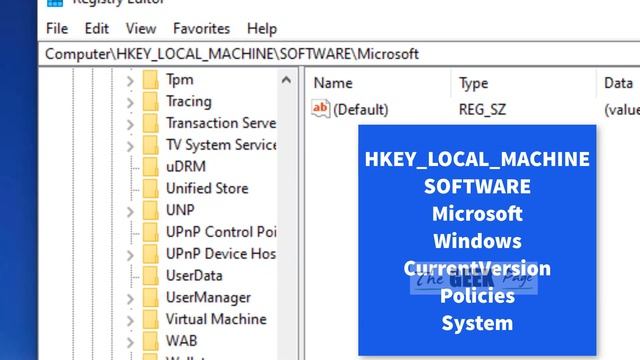Viewport: 640px width, 360px height.
Task: Open the View menu
Action: [141, 29]
